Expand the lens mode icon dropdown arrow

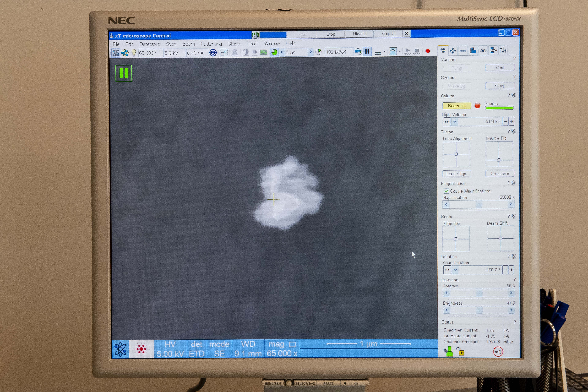click(399, 52)
